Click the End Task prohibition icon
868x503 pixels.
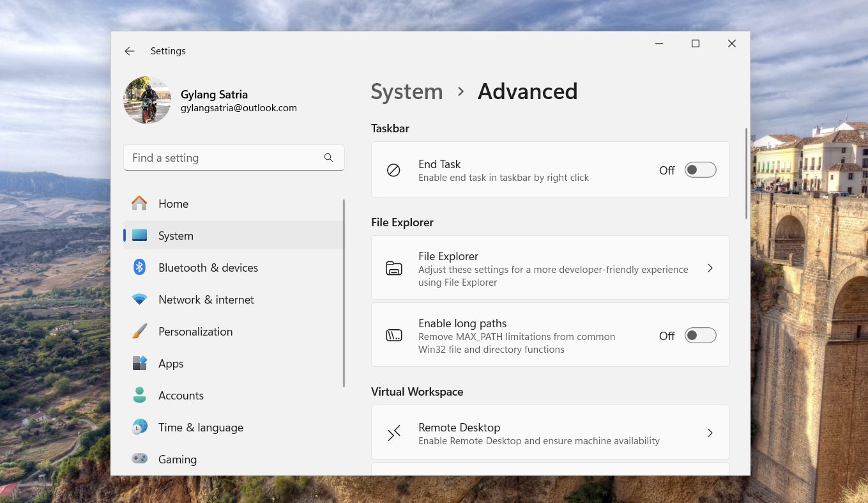click(393, 170)
